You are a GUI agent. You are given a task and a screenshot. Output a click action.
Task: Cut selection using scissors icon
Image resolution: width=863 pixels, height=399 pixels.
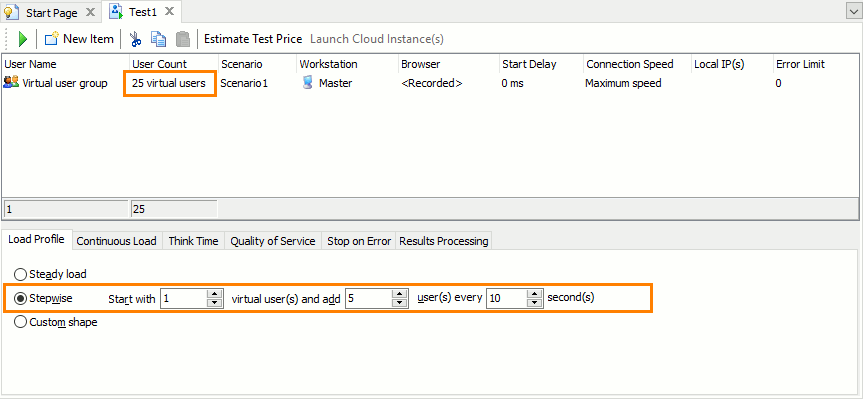135,39
